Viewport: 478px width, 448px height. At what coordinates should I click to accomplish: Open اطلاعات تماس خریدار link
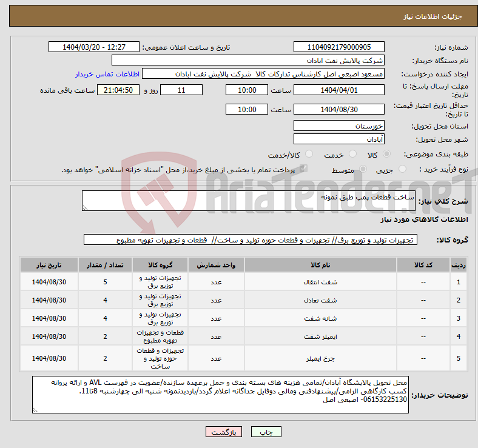coord(107,74)
